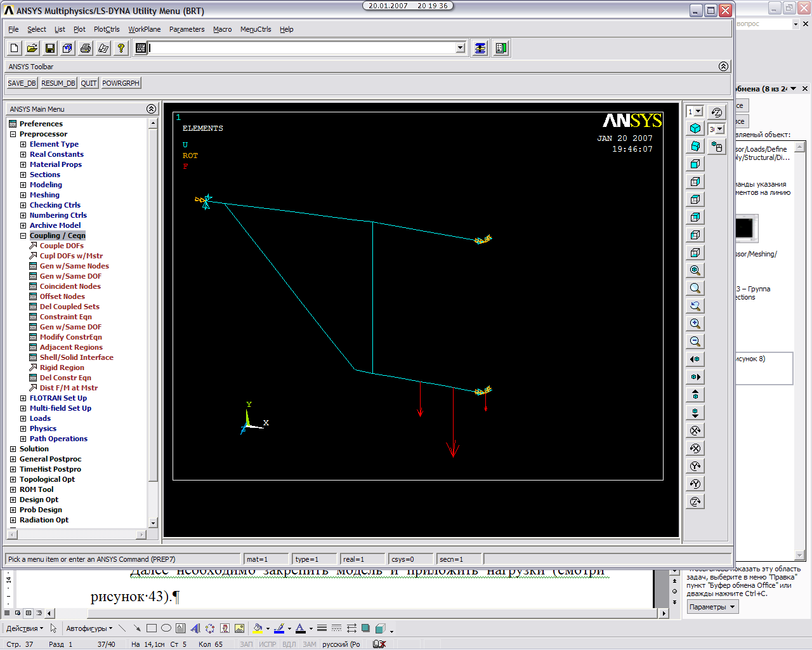Open active window number dropdown
The width and height of the screenshot is (812, 650).
[698, 112]
